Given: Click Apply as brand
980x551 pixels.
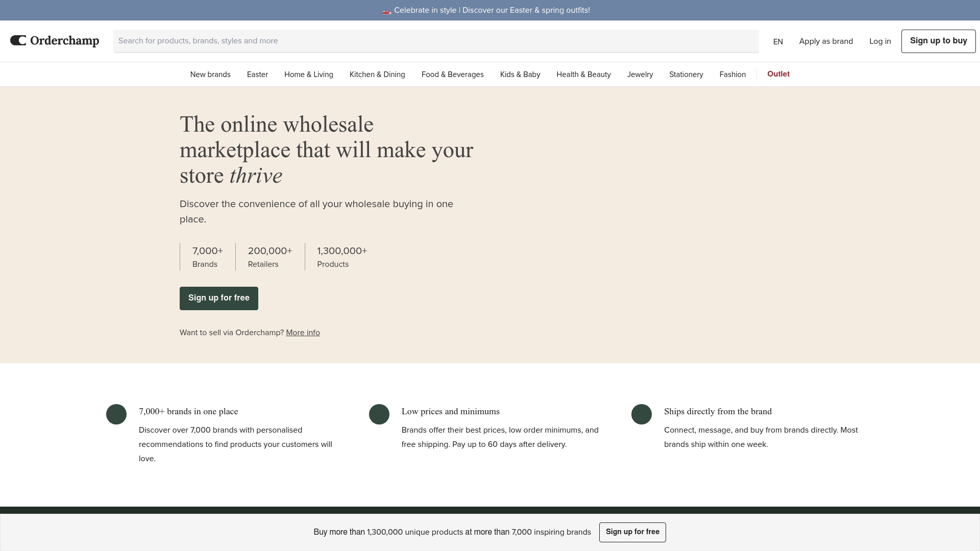Looking at the screenshot, I should tap(826, 41).
